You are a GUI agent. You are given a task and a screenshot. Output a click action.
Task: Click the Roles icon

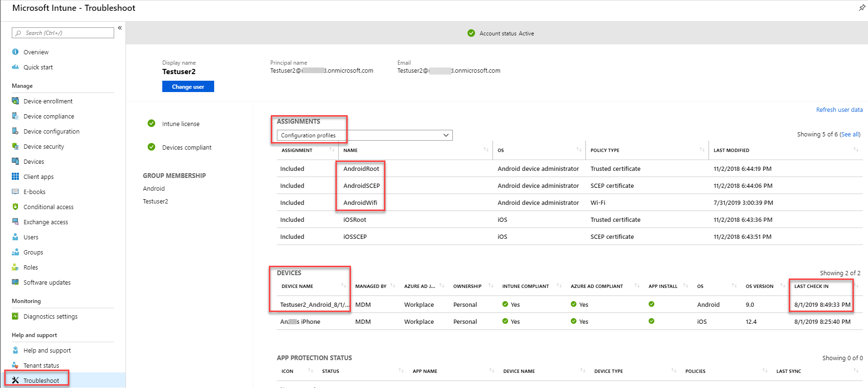point(15,267)
